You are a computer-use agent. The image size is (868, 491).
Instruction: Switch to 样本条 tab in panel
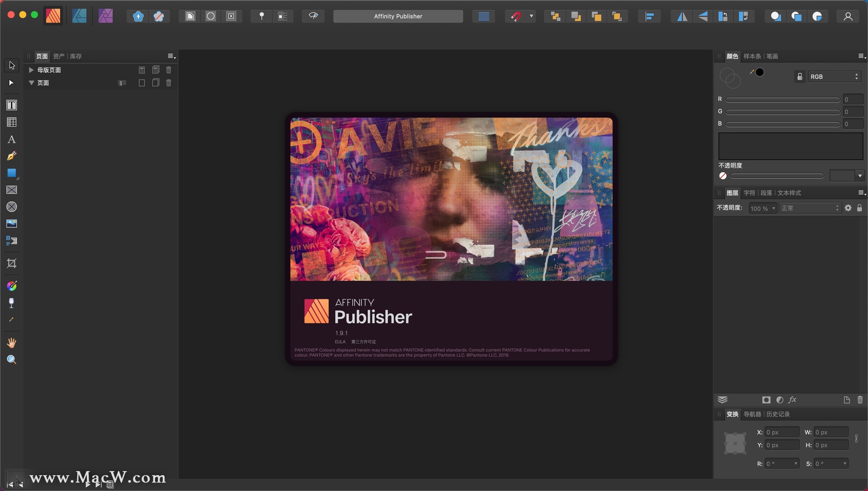click(752, 56)
